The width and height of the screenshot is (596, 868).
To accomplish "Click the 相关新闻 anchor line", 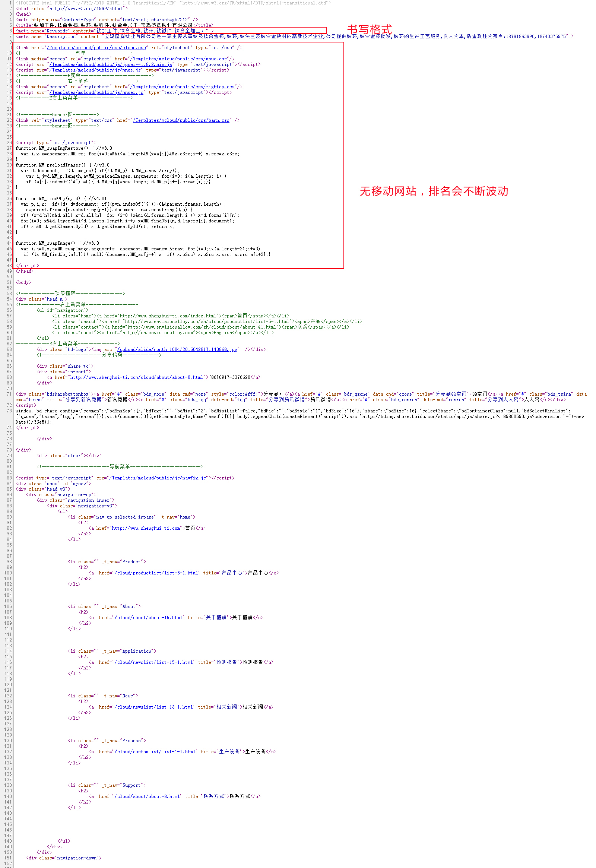I will click(181, 707).
